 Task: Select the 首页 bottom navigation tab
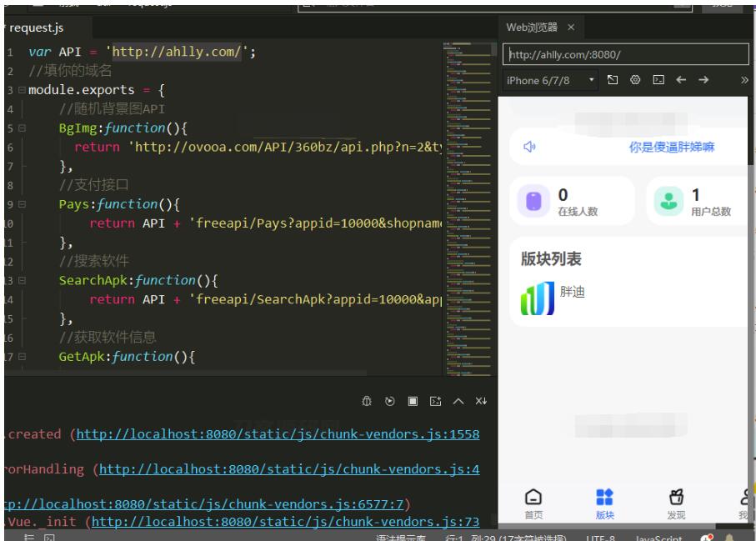tap(533, 503)
